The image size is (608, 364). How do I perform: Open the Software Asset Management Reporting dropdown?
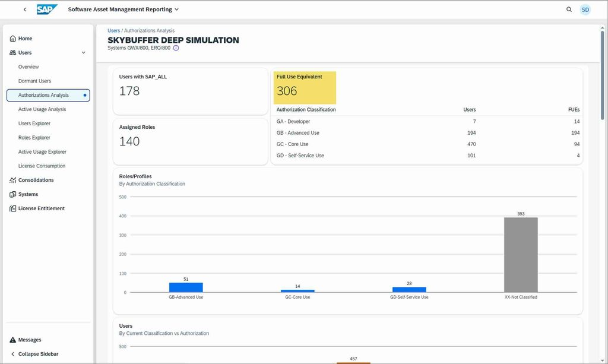click(x=123, y=10)
